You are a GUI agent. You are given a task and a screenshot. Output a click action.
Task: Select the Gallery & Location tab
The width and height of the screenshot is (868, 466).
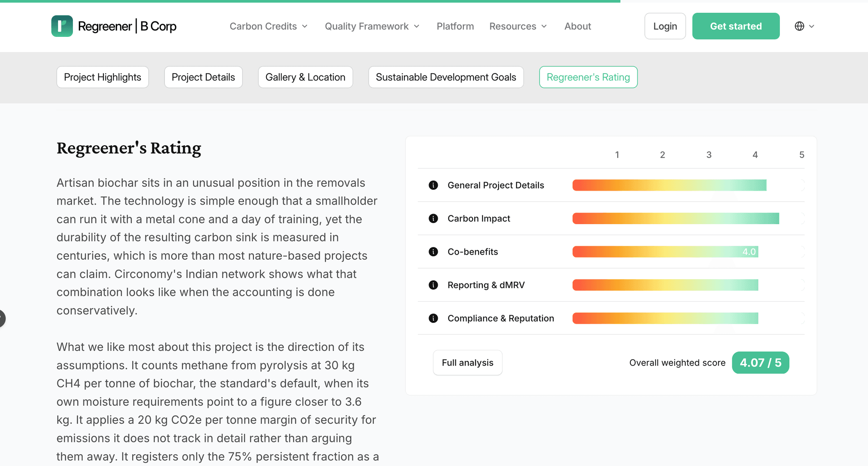pyautogui.click(x=306, y=77)
